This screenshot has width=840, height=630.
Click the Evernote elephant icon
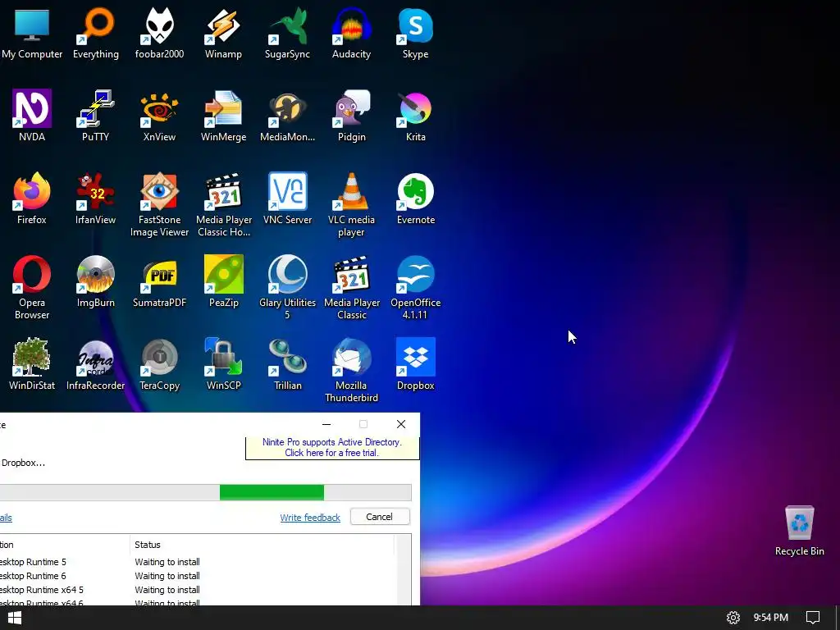pos(415,199)
